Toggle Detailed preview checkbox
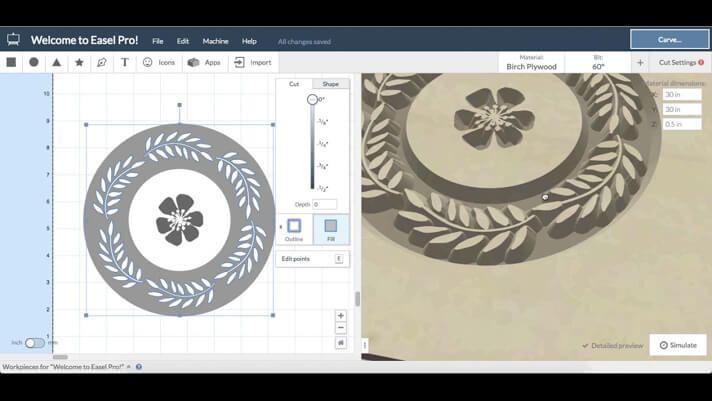The image size is (712, 401). coord(613,346)
